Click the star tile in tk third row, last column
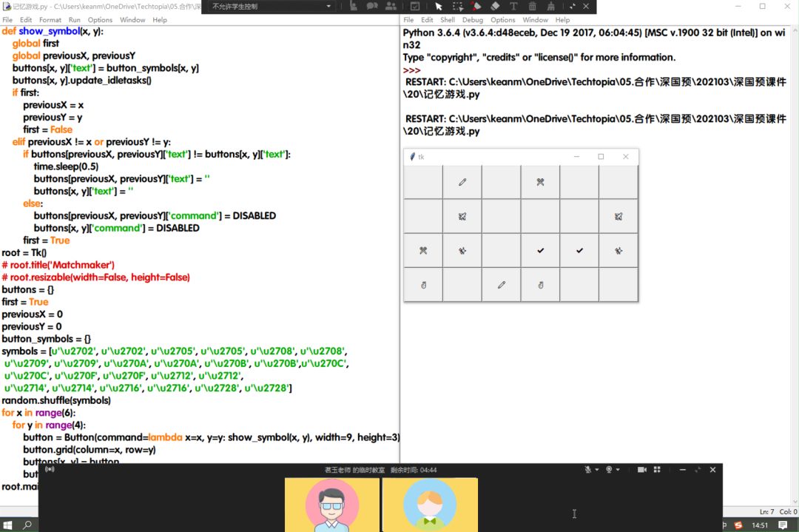The image size is (799, 532). coord(618,251)
